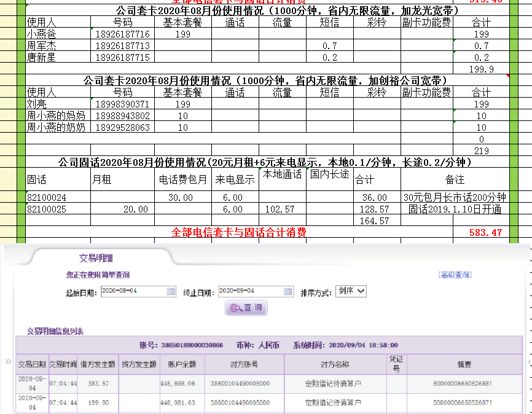532x414 pixels.
Task: Select the cell with phone number 18926187716
Action: point(123,34)
